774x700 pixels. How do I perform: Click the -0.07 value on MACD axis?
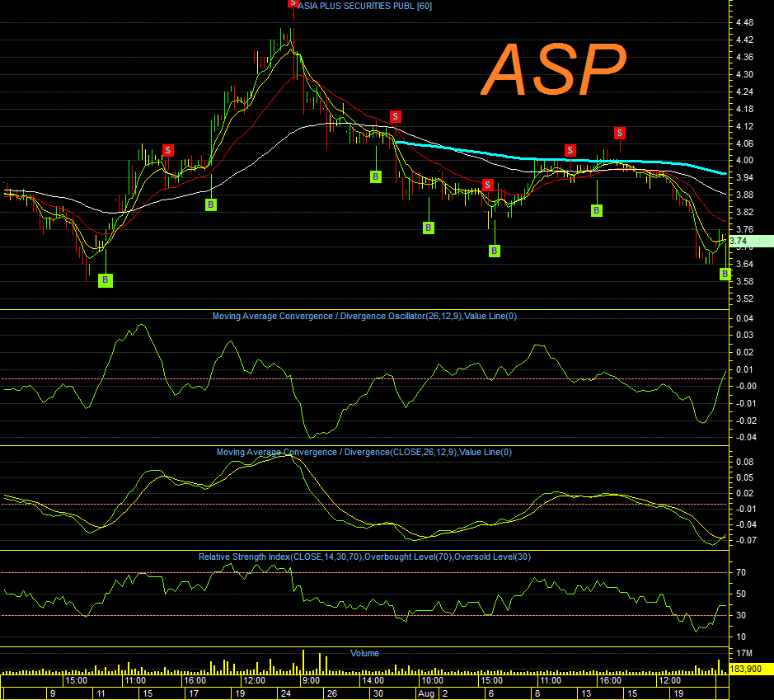click(x=744, y=541)
